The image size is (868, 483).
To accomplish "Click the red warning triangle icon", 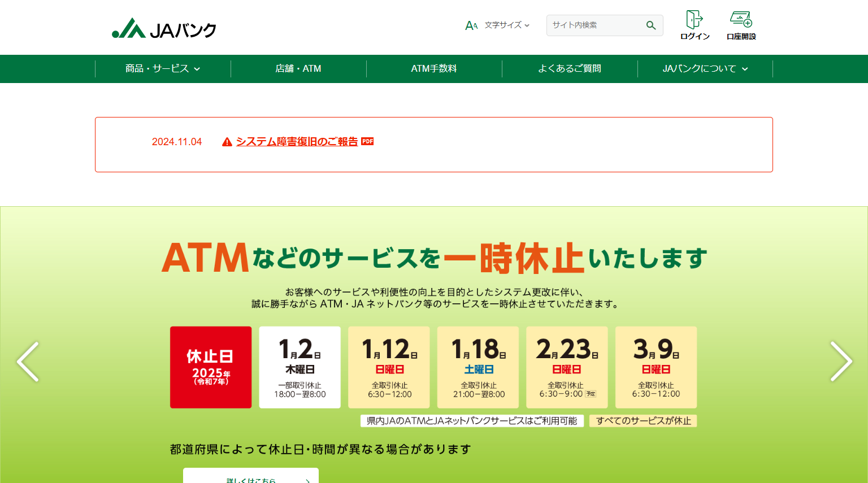I will click(227, 142).
